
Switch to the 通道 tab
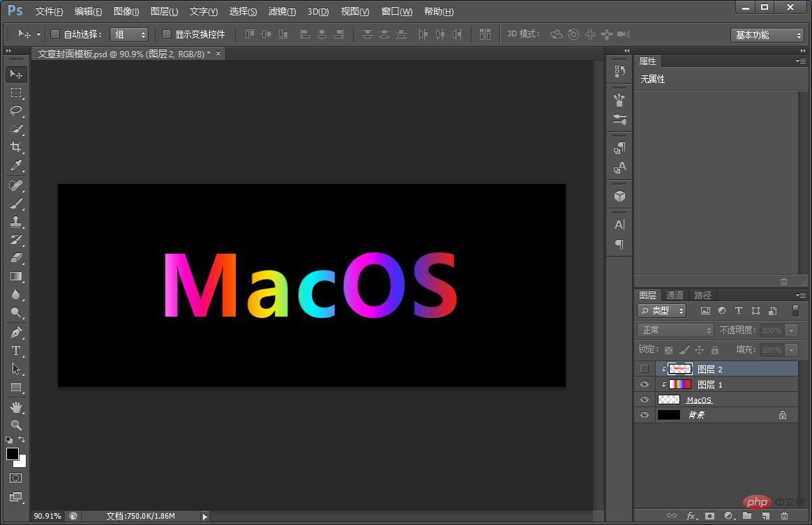click(x=675, y=295)
